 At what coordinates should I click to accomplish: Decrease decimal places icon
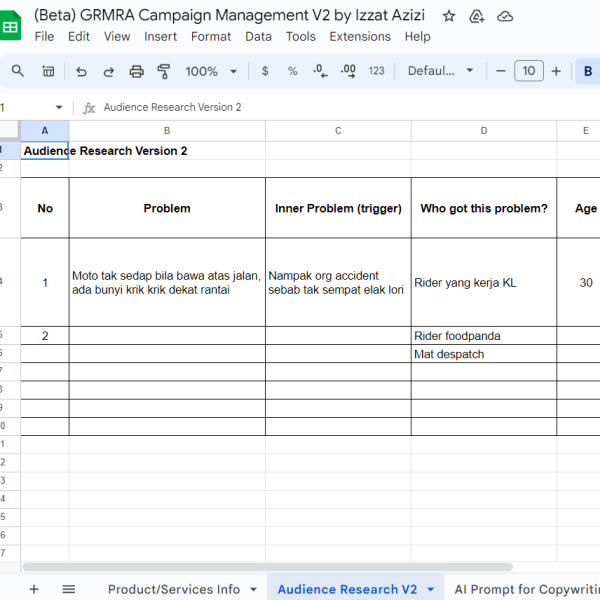[x=320, y=71]
